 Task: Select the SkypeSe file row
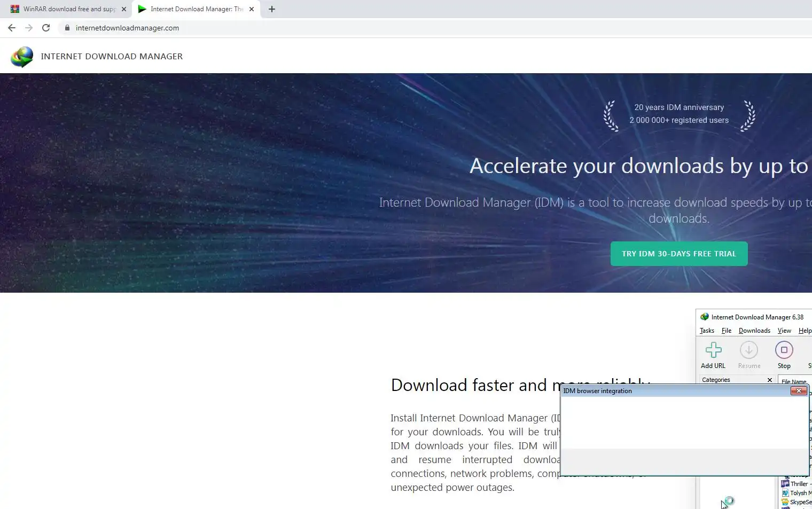(796, 502)
